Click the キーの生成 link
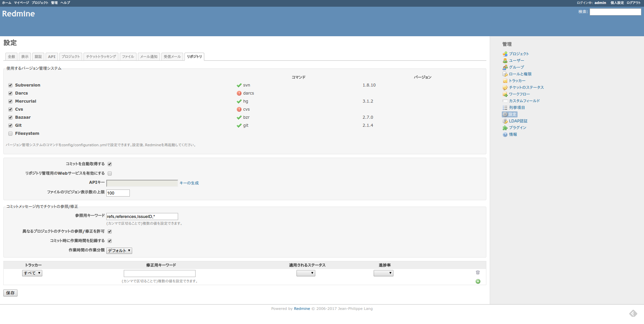This screenshot has width=644, height=324. [x=189, y=183]
